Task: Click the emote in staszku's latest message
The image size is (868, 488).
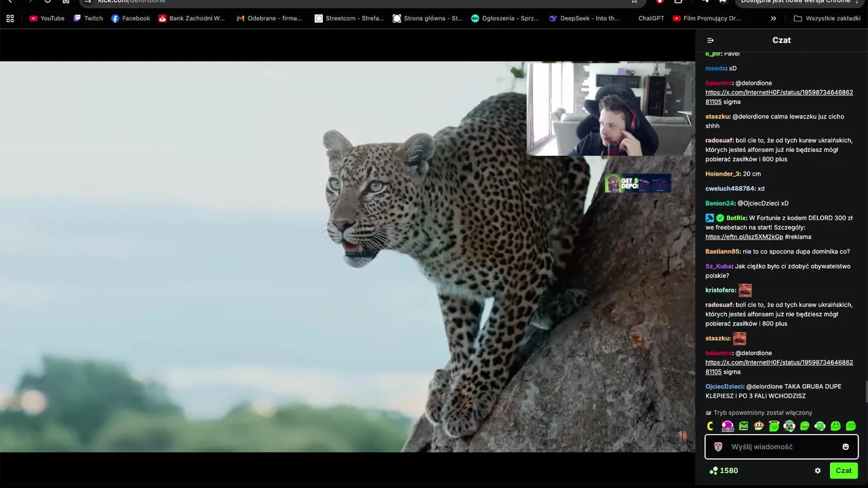Action: point(739,338)
